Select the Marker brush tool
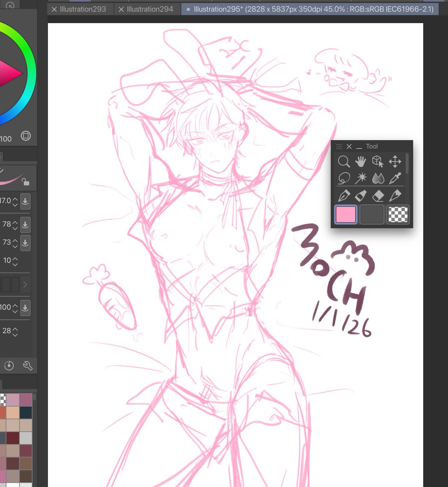Image resolution: width=448 pixels, height=487 pixels. (361, 196)
